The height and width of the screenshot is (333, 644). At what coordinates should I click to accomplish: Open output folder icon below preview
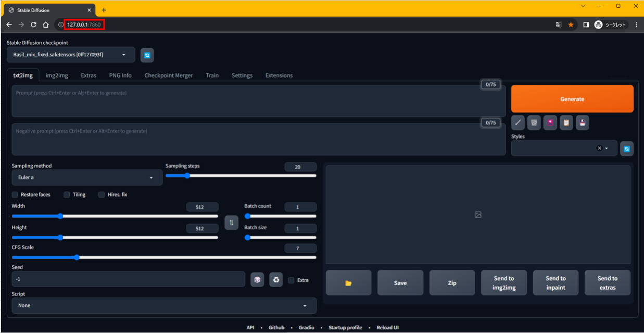[348, 282]
